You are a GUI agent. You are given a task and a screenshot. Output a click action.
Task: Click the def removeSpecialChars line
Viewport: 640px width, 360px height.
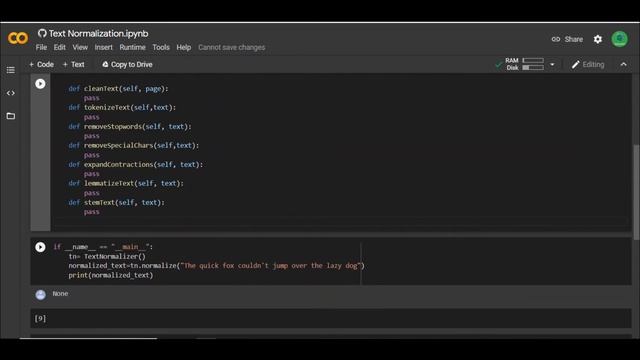click(x=133, y=145)
